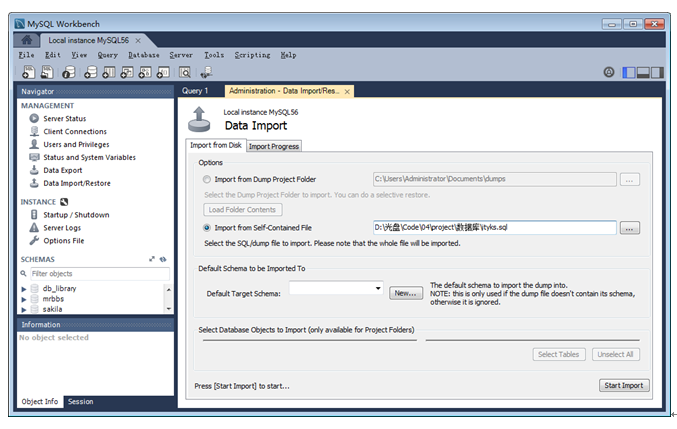Screen dimensions: 677x429
Task: Click the Data Export icon
Action: [x=34, y=170]
